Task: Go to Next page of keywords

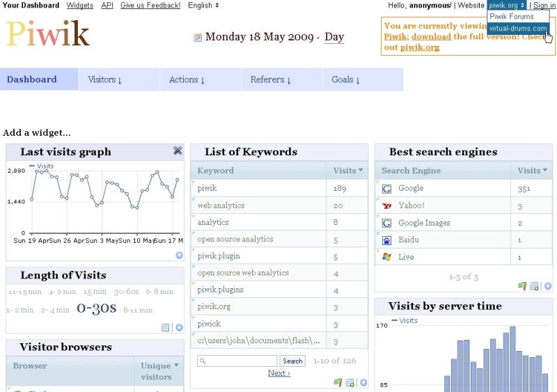Action: coord(279,373)
